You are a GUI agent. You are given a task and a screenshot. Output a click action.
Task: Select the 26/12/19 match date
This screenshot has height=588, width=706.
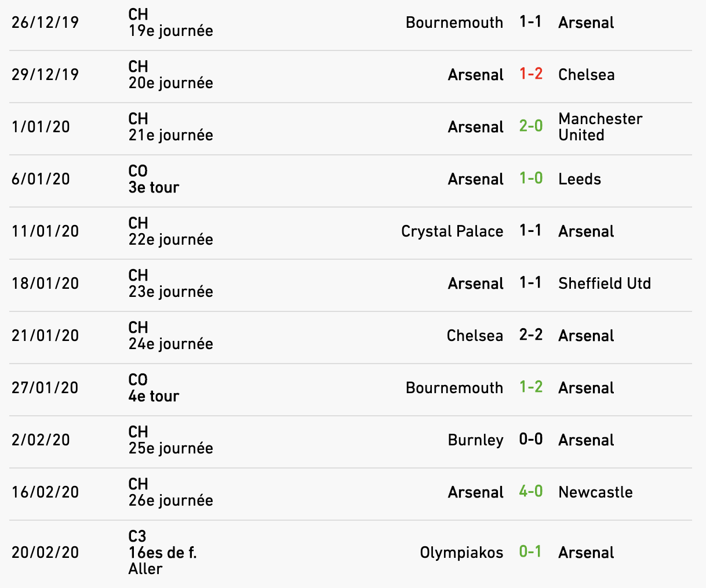(45, 23)
